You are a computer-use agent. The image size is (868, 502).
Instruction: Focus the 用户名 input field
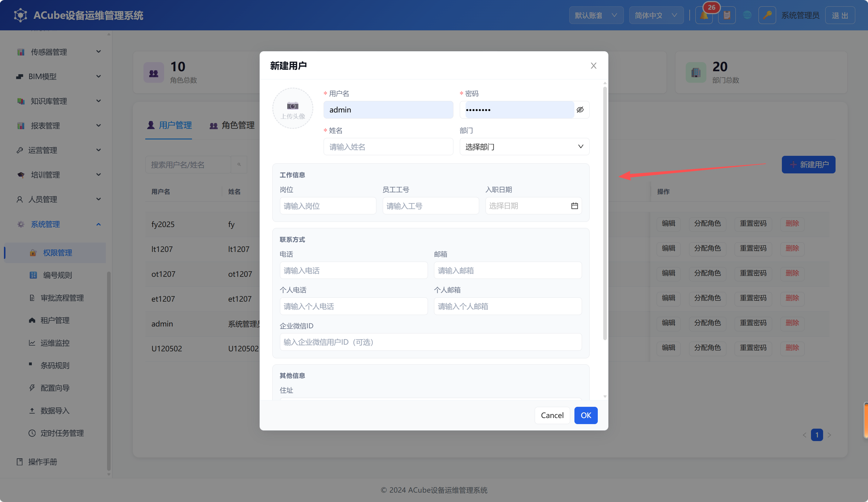tap(388, 110)
